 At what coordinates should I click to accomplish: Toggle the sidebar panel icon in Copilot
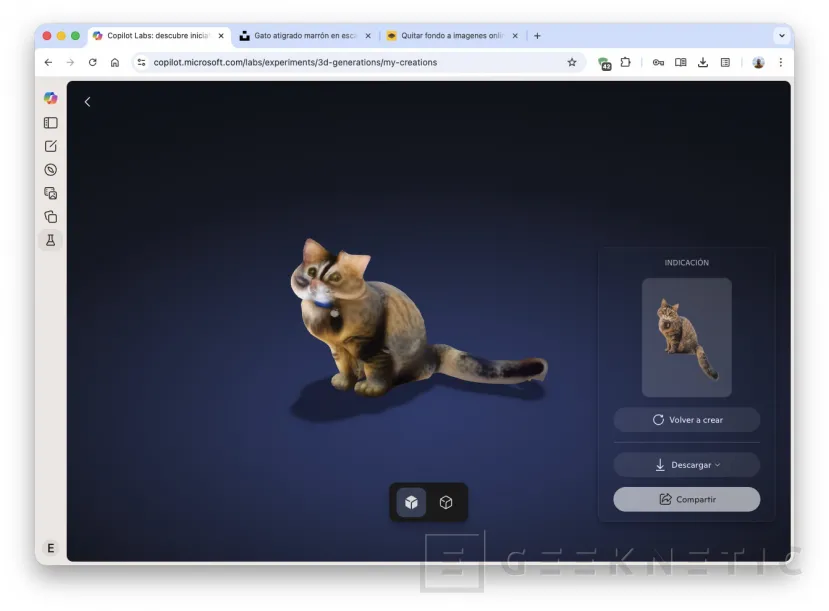(x=50, y=122)
